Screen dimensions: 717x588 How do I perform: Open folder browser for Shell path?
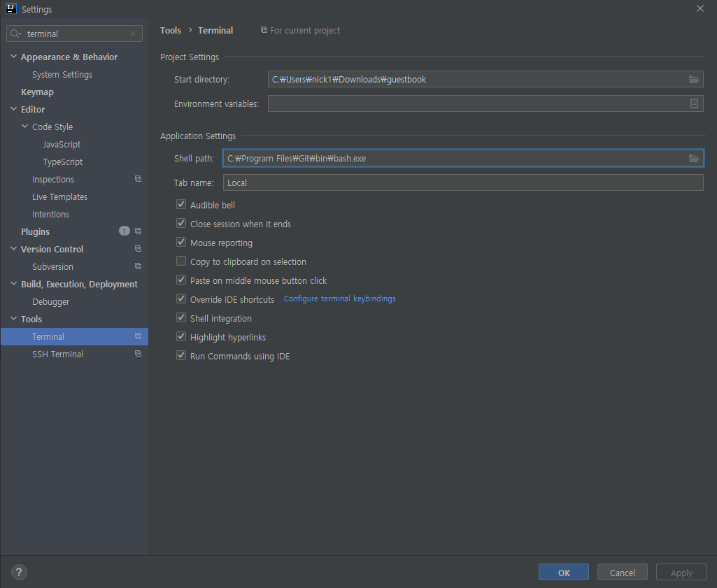tap(693, 158)
